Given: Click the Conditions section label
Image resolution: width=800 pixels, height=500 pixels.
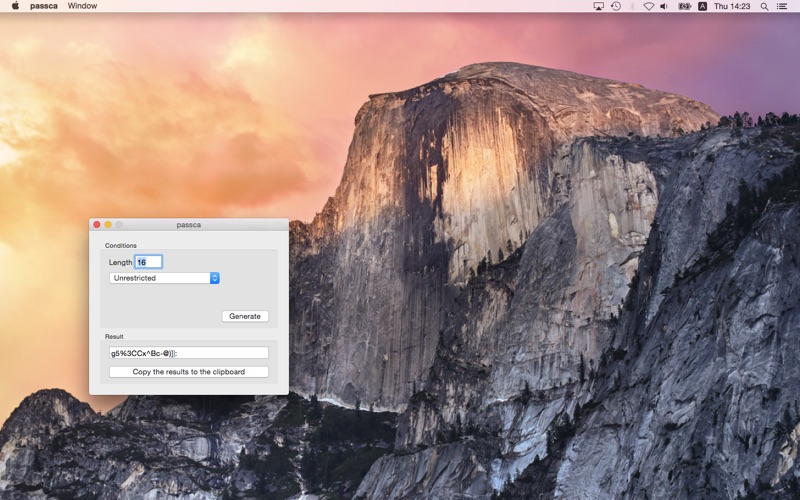Looking at the screenshot, I should [121, 245].
